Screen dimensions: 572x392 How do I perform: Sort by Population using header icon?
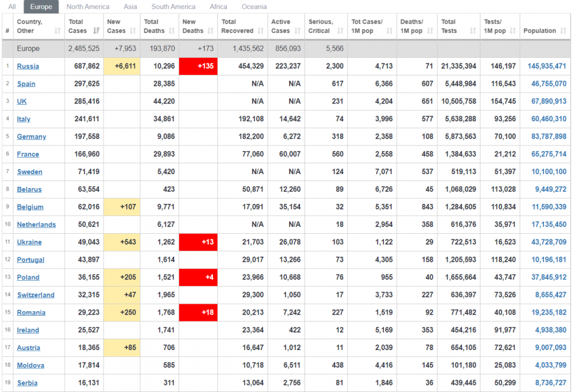562,30
